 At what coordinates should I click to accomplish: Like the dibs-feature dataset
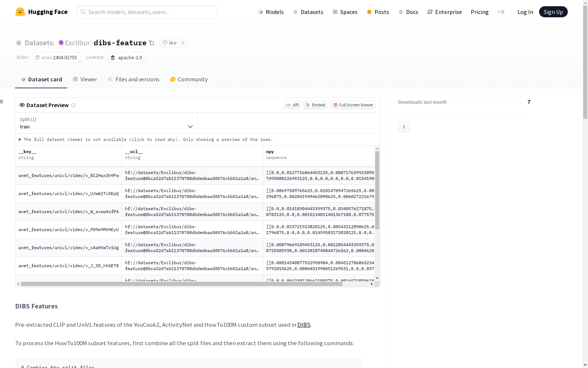[169, 43]
